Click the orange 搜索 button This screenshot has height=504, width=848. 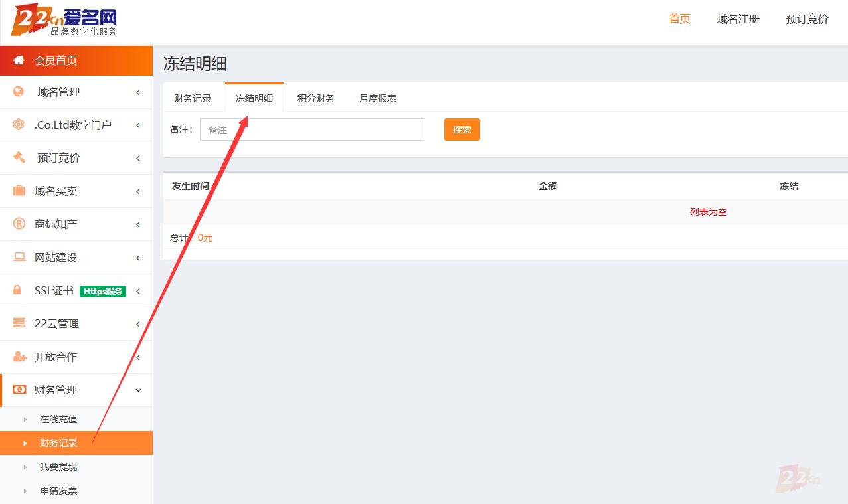462,129
